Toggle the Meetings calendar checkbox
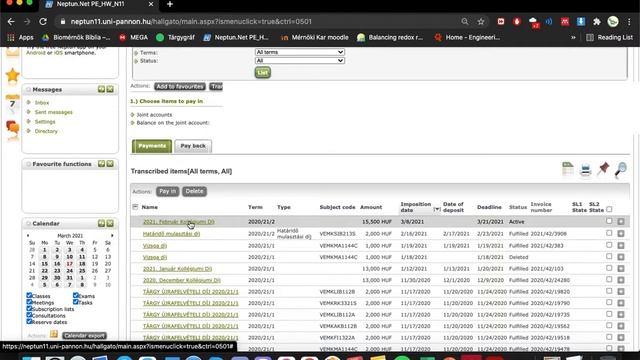Viewport: 640px width, 360px height. click(29, 302)
